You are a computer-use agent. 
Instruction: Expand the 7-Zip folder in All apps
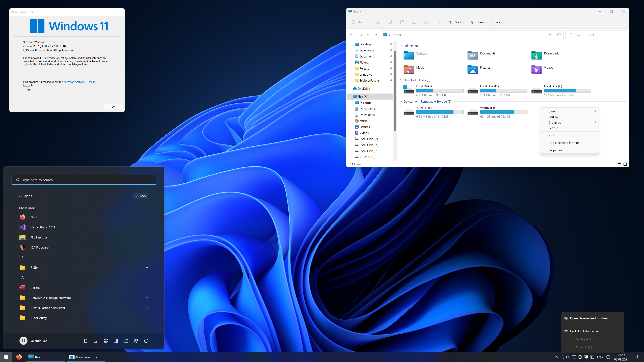(147, 268)
